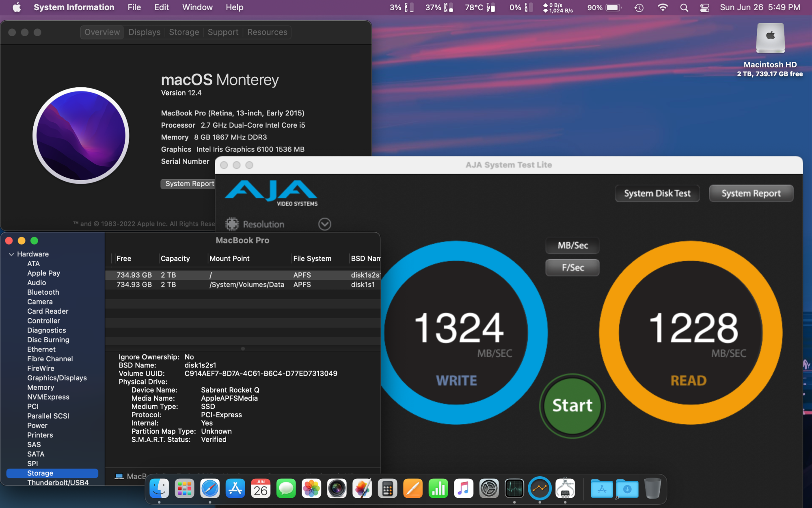Click the Time Machine menu bar icon

click(639, 8)
